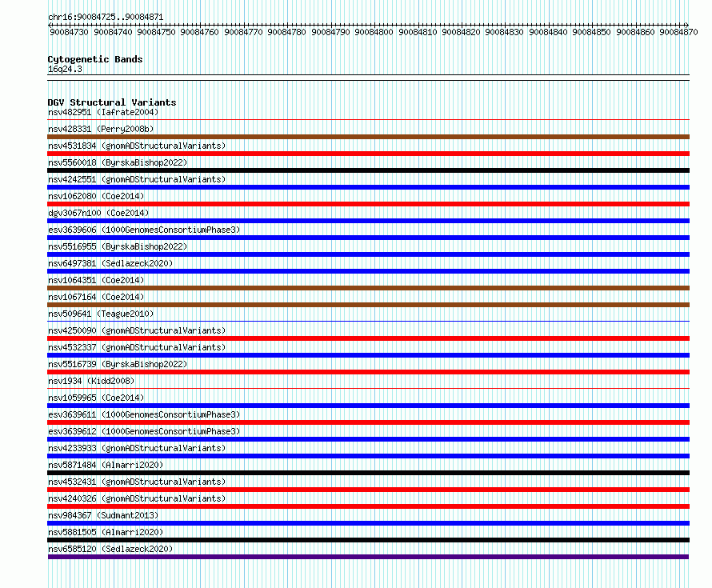This screenshot has width=712, height=588.
Task: Click the purple bar under nsv6585120
Action: [x=368, y=557]
